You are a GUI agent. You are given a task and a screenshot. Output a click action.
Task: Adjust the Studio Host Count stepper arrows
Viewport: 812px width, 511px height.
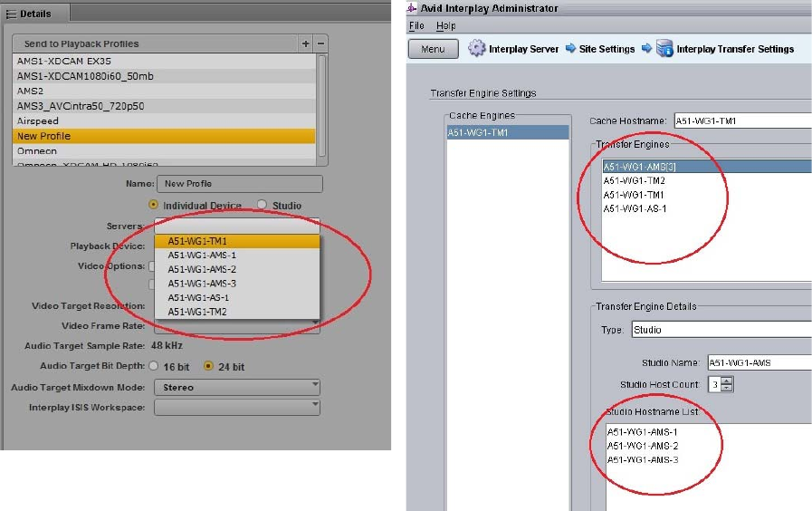pyautogui.click(x=727, y=384)
